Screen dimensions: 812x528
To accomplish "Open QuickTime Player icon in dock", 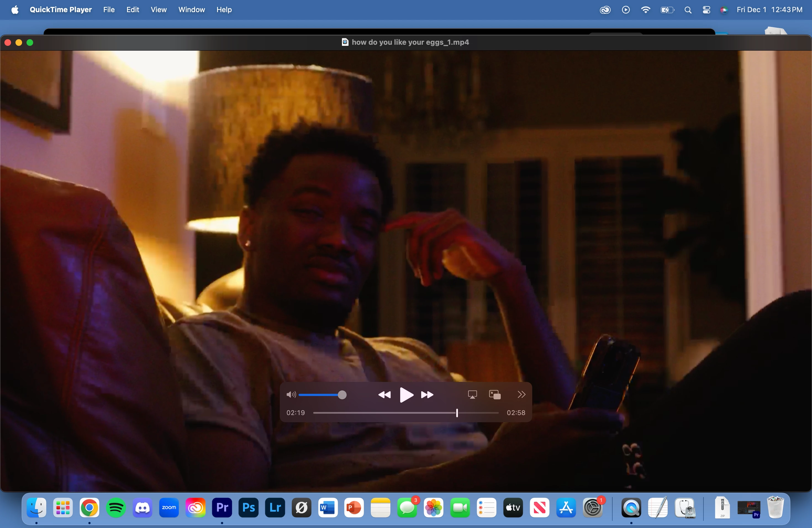I will (x=631, y=508).
